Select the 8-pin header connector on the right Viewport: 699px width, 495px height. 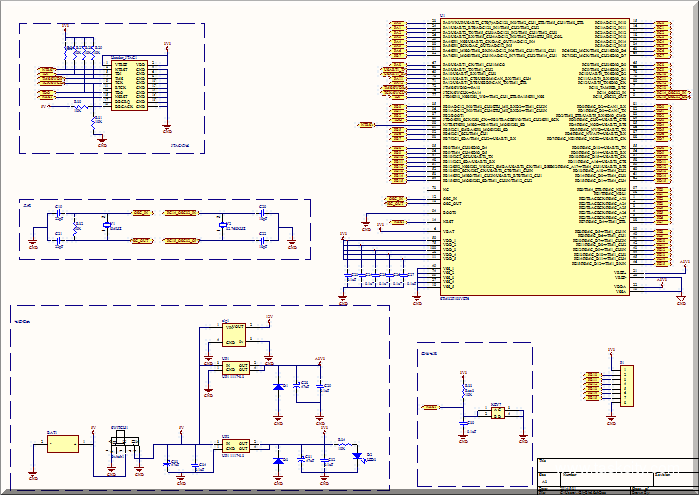point(626,385)
